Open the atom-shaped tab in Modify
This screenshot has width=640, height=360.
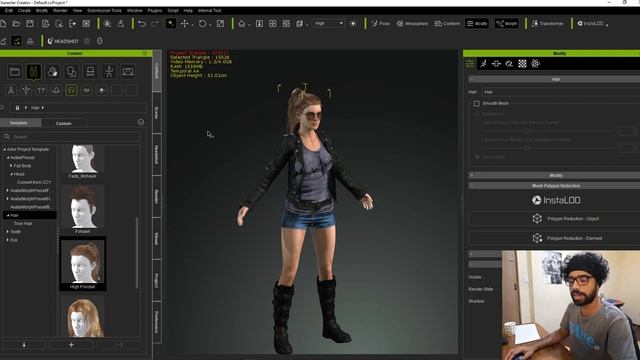[x=536, y=64]
